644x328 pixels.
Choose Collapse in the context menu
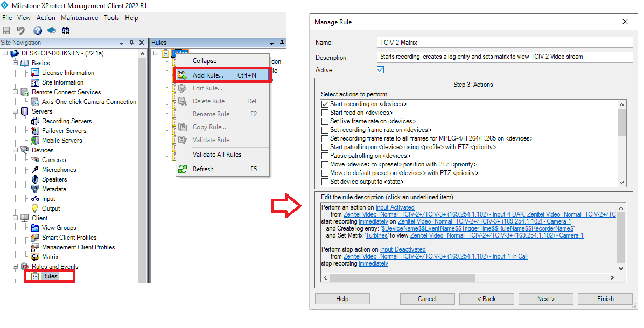222,61
